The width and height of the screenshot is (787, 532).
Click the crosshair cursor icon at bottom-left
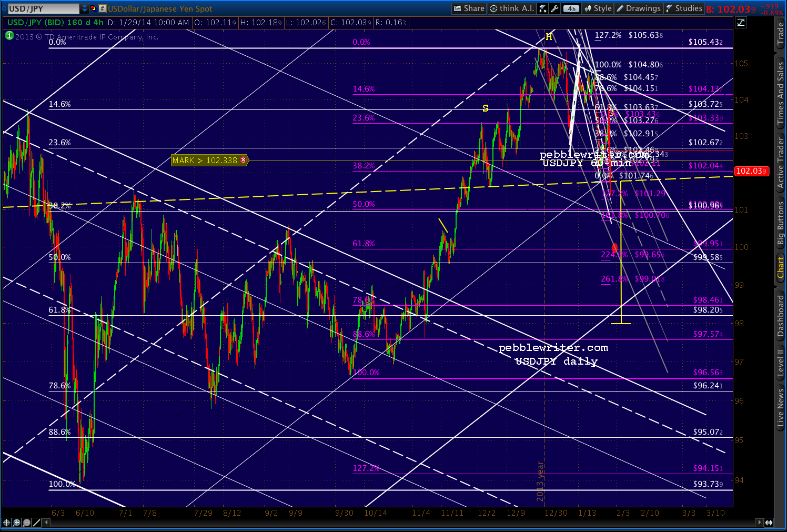click(x=7, y=523)
